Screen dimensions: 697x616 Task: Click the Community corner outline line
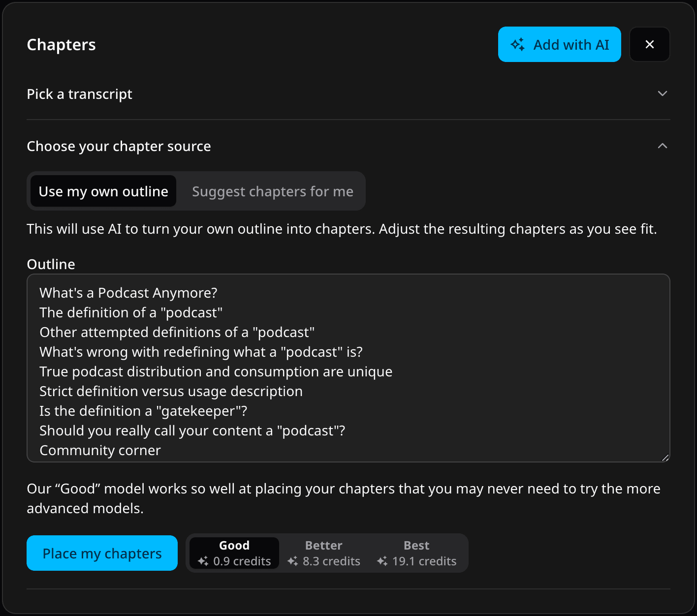pyautogui.click(x=100, y=450)
